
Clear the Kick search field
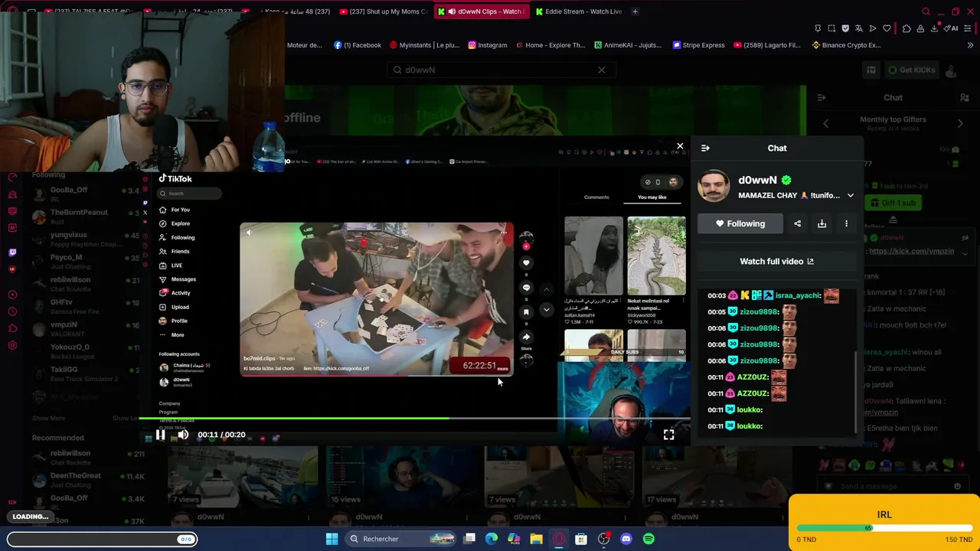pyautogui.click(x=602, y=70)
